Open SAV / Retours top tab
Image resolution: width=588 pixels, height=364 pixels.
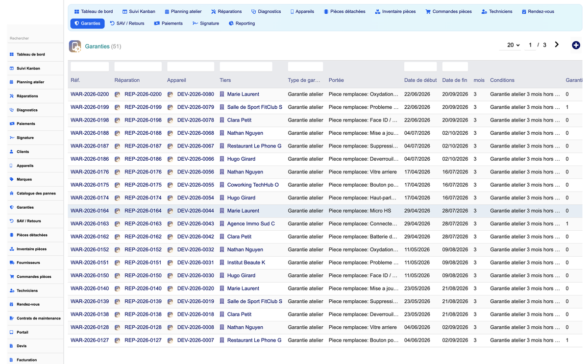point(127,23)
